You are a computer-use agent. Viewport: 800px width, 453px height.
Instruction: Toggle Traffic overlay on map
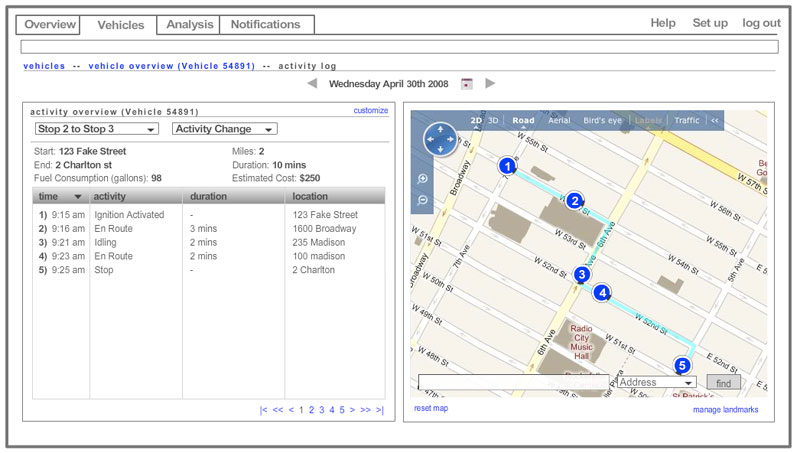click(x=687, y=120)
